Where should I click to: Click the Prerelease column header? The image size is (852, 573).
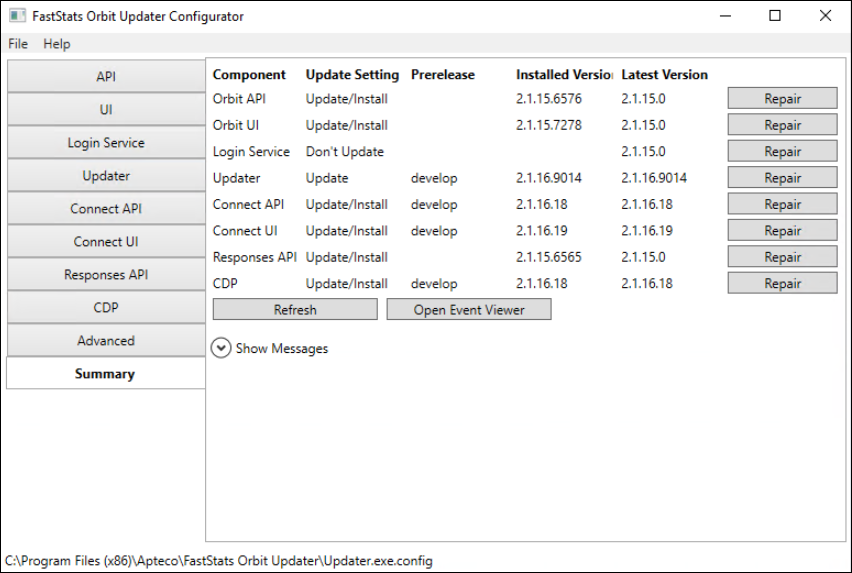442,75
